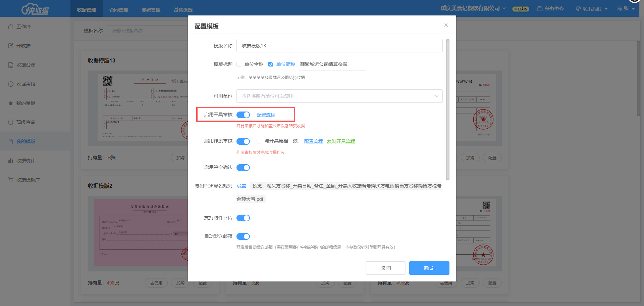This screenshot has width=644, height=306.
Task: Click the 模版名称 input field
Action: [x=339, y=46]
